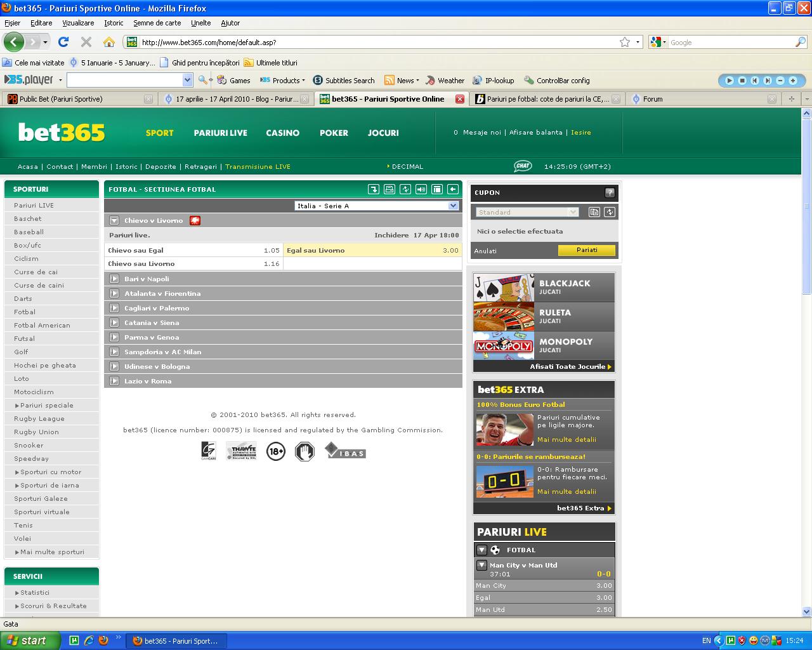Screen dimensions: 812x650
Task: Click the print icon in Fotbal header
Action: pos(390,189)
